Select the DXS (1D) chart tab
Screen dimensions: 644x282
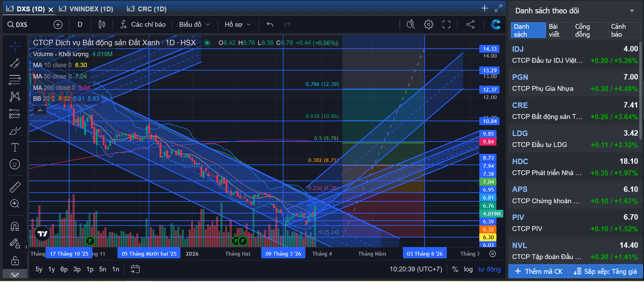[26, 9]
